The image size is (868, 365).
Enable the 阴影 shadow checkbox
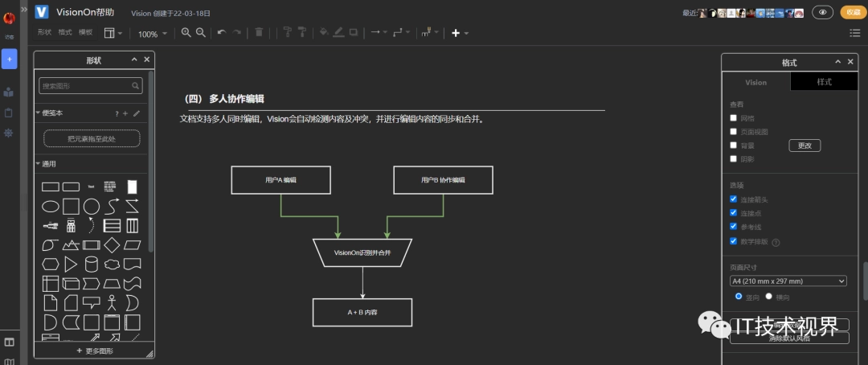[x=734, y=158]
